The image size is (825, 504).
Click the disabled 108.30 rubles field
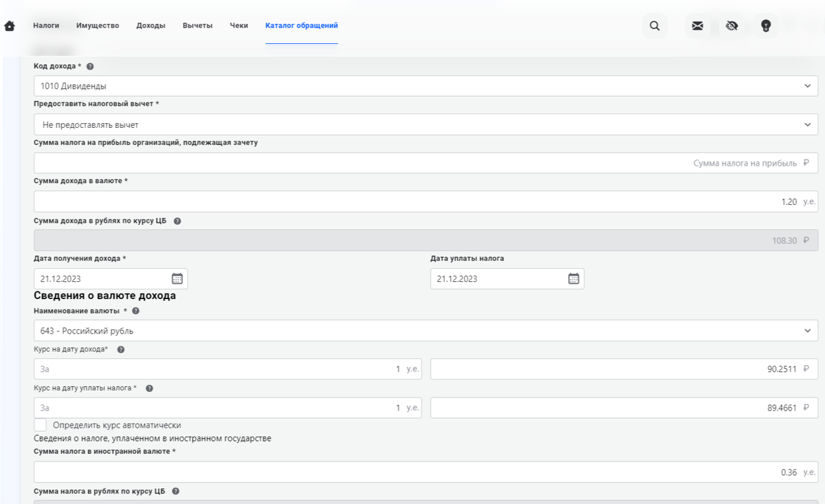426,240
